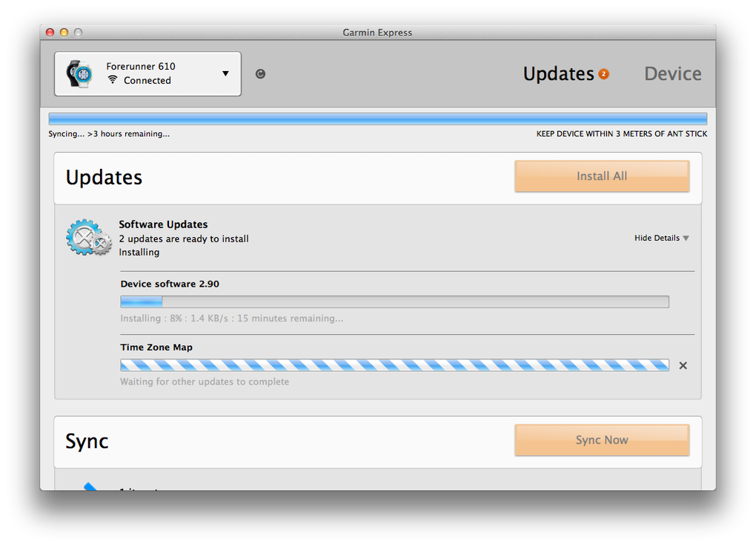Click the Garmin Express window title
This screenshot has width=756, height=546.
click(x=377, y=33)
